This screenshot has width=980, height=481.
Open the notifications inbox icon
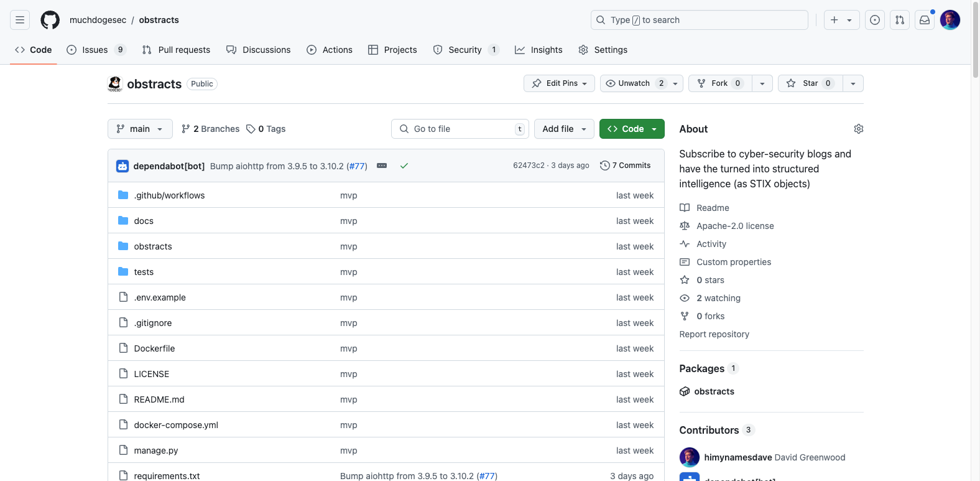click(925, 20)
